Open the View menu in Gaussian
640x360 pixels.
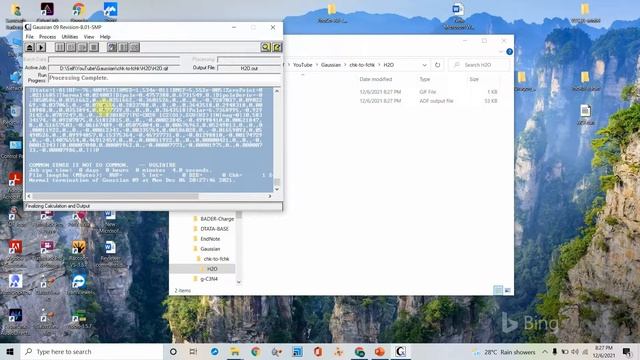[x=89, y=37]
